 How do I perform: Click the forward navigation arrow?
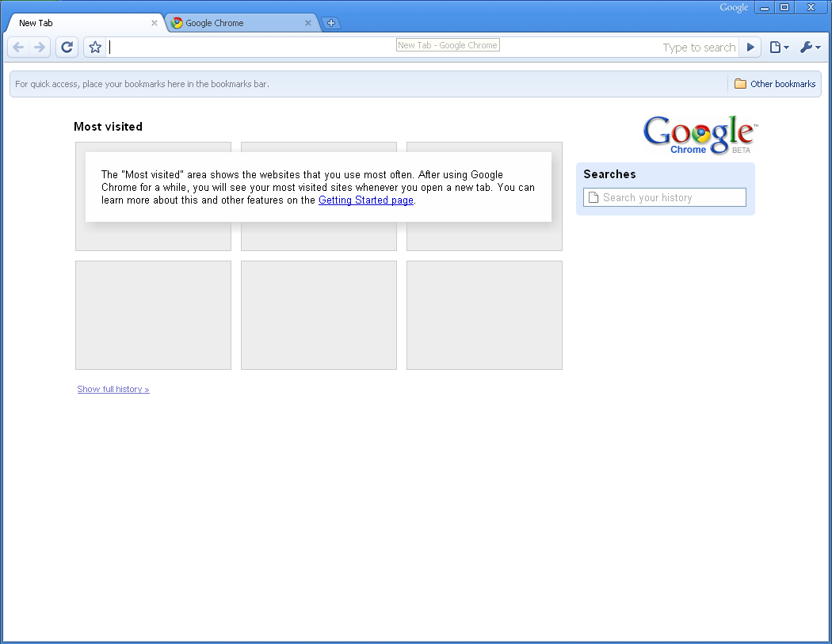pyautogui.click(x=40, y=47)
